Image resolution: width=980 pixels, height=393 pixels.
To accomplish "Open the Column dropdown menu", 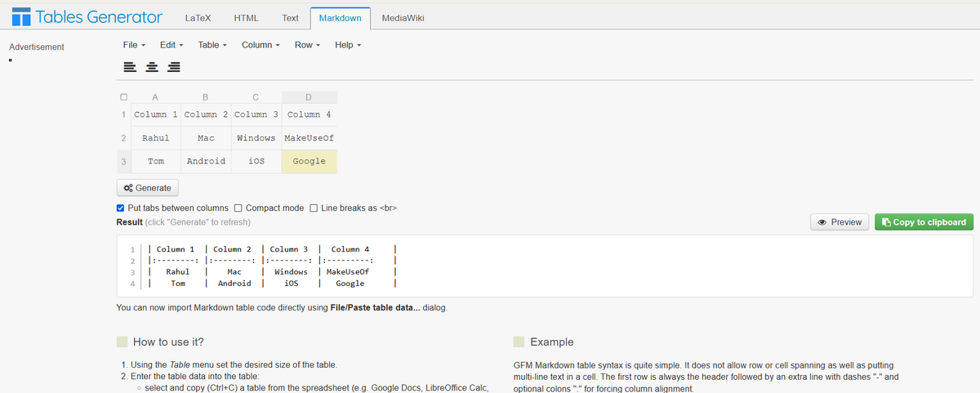I will pyautogui.click(x=261, y=45).
